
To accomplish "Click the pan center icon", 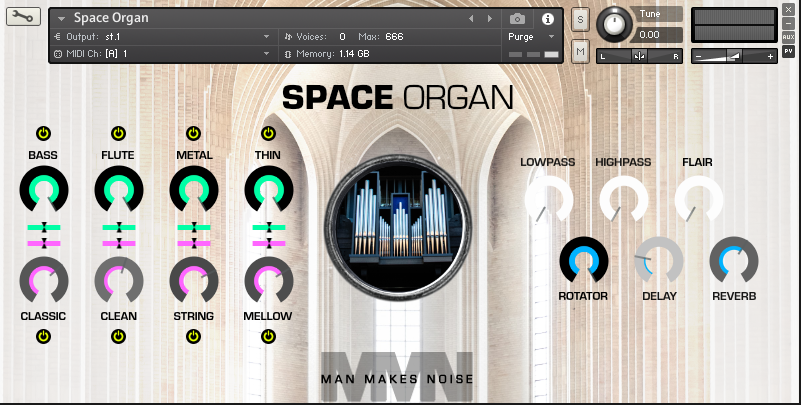I will (639, 56).
